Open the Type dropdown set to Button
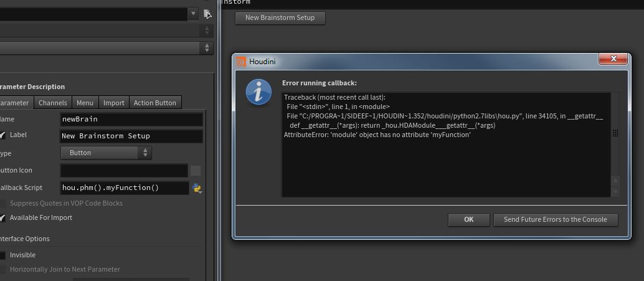 click(106, 153)
